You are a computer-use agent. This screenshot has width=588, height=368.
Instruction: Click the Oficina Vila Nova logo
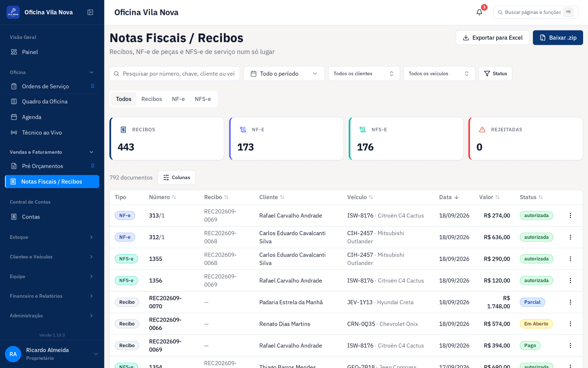click(13, 12)
